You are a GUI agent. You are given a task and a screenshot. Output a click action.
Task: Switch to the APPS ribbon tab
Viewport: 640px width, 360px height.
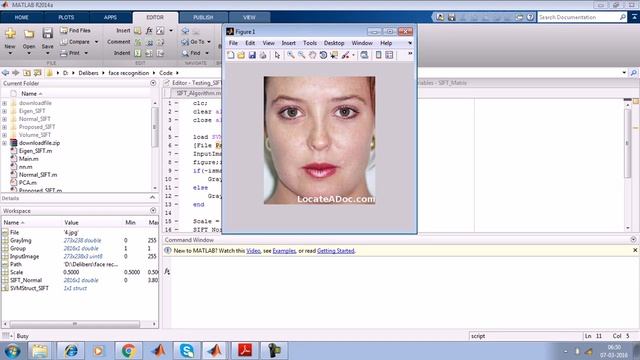pyautogui.click(x=110, y=18)
